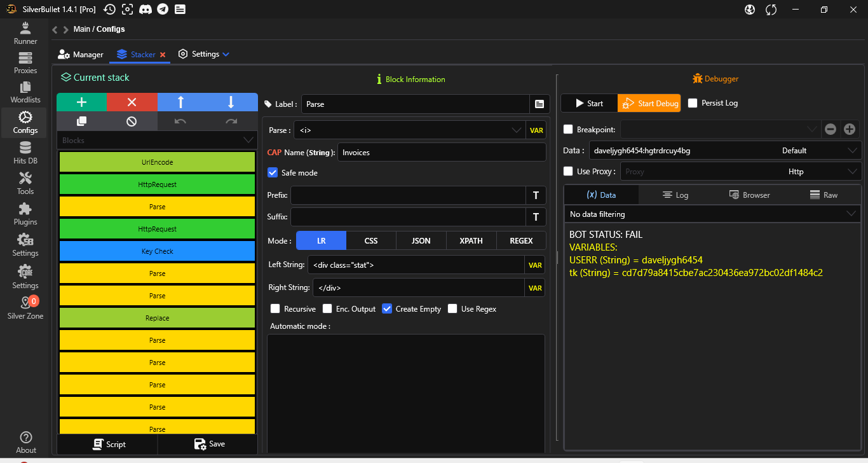This screenshot has height=463, width=868.
Task: Click the green add block button
Action: (81, 102)
